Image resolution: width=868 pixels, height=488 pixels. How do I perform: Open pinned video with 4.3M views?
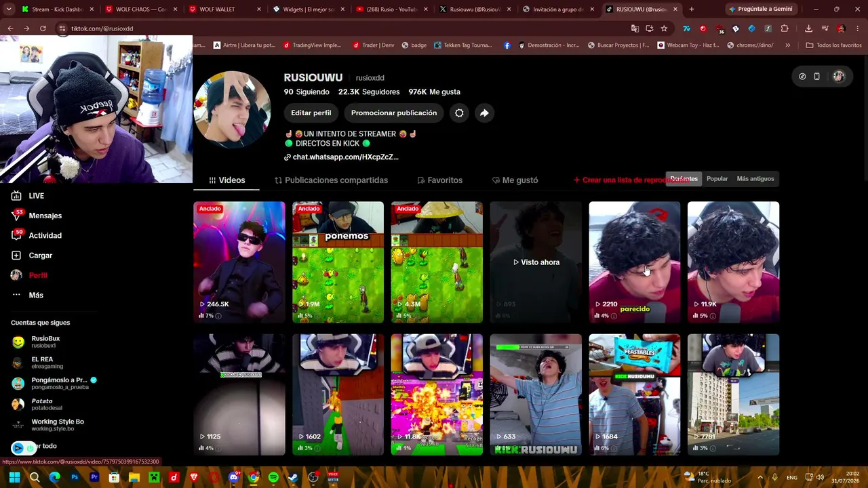click(x=437, y=262)
